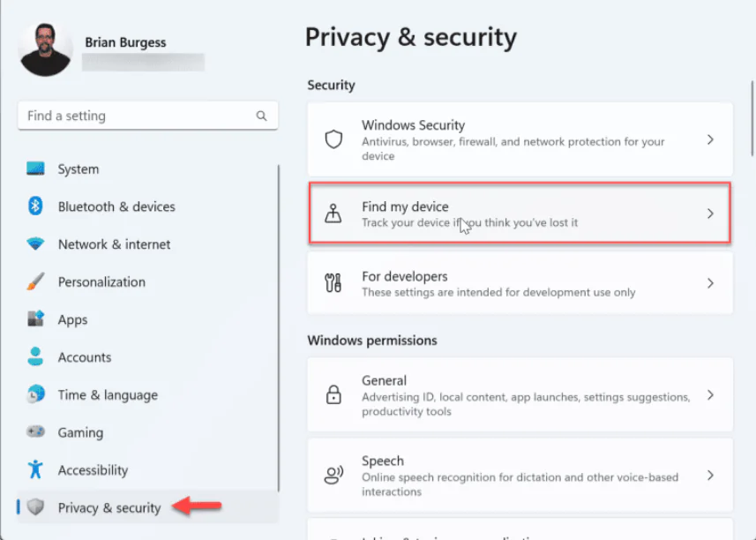Click the search magnifier in Find a setting
The image size is (756, 540).
[261, 116]
